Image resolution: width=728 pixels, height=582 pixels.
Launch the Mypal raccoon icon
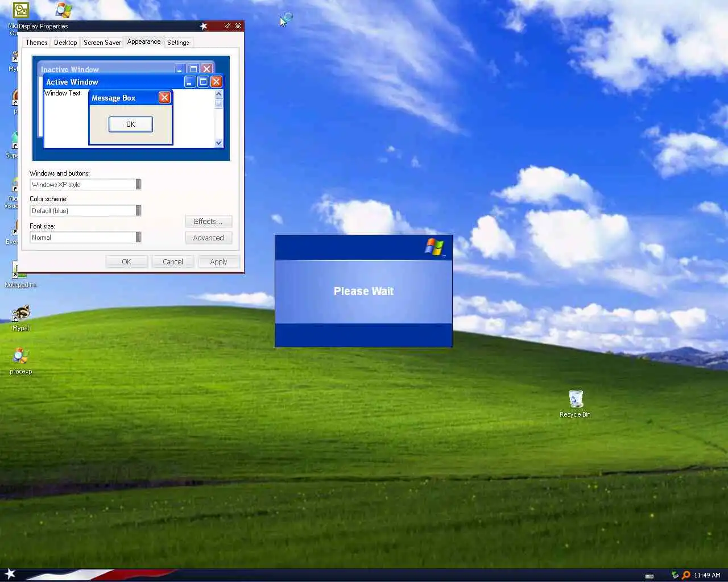(21, 317)
